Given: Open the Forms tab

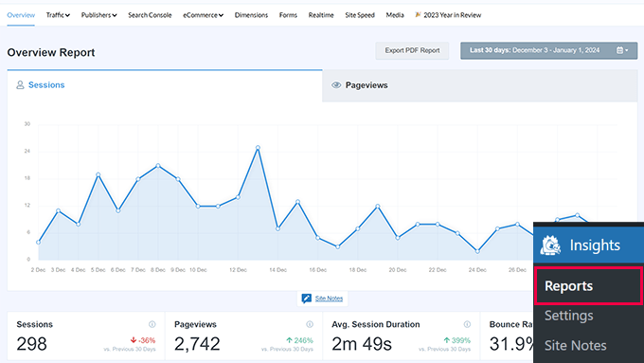Looking at the screenshot, I should (x=288, y=15).
